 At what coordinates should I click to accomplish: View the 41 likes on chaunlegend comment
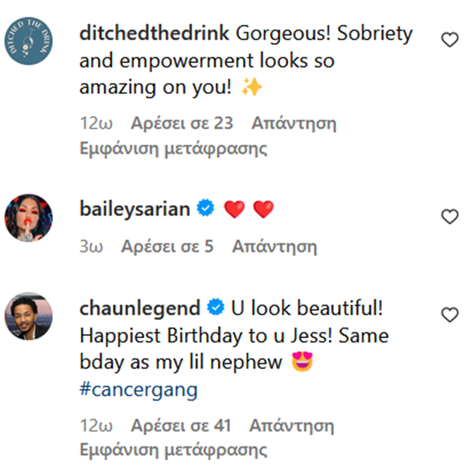click(181, 425)
